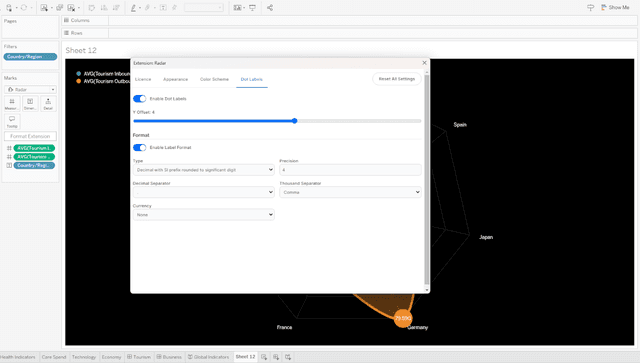Switch to the Color Scheme tab

(x=214, y=79)
